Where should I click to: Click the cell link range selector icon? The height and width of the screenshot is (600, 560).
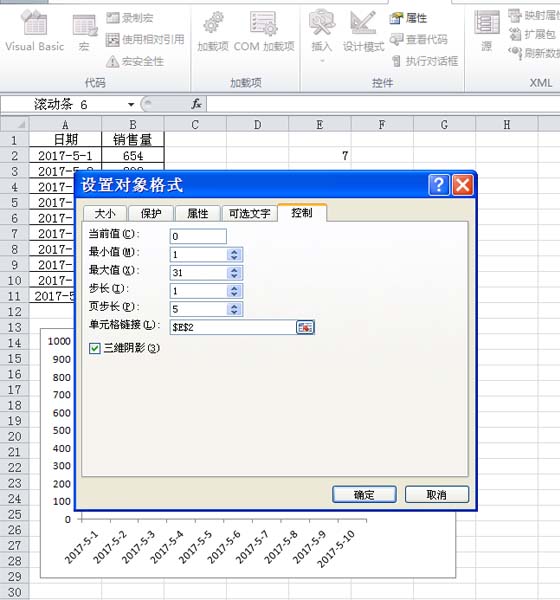pyautogui.click(x=305, y=328)
